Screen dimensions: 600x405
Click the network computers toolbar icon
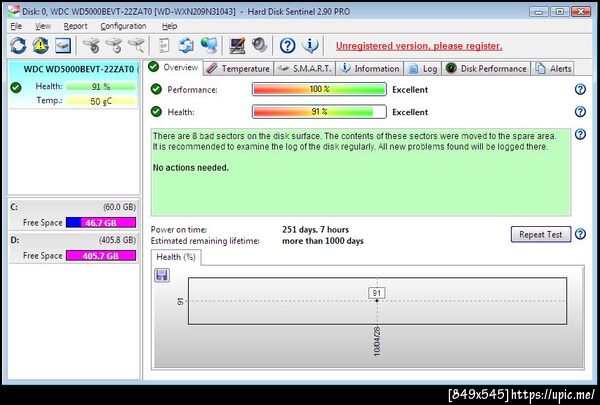[x=209, y=46]
